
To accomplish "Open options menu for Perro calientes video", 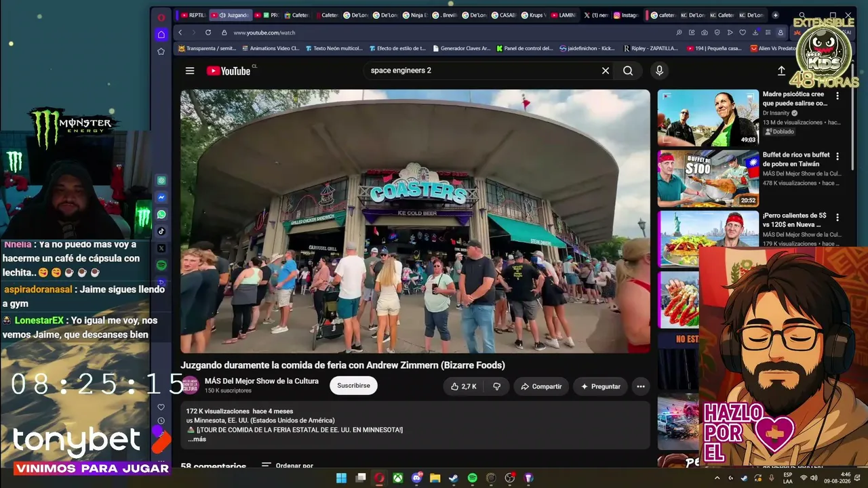I will (x=837, y=217).
